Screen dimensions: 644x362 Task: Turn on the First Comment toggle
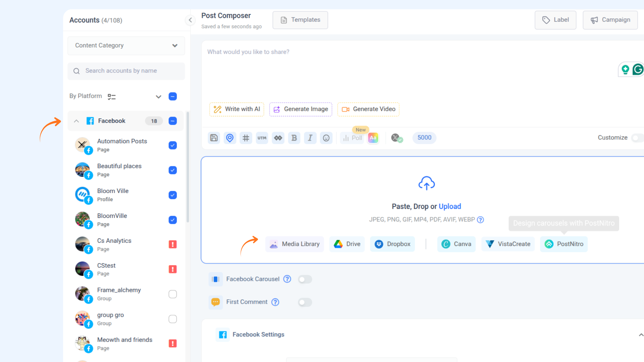point(305,302)
